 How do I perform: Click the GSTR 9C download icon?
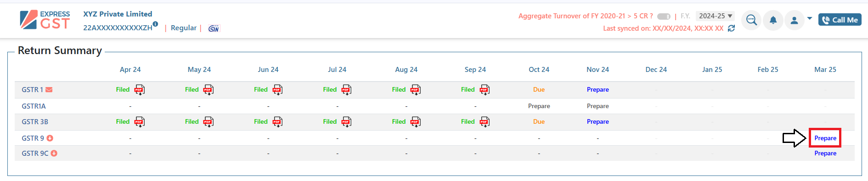click(54, 154)
